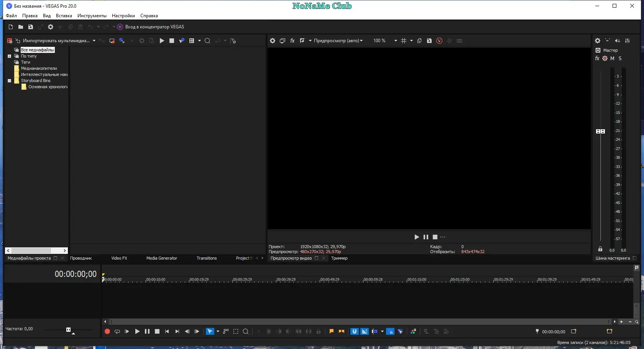Start preview playback in the Project Media toolbar

click(x=162, y=41)
